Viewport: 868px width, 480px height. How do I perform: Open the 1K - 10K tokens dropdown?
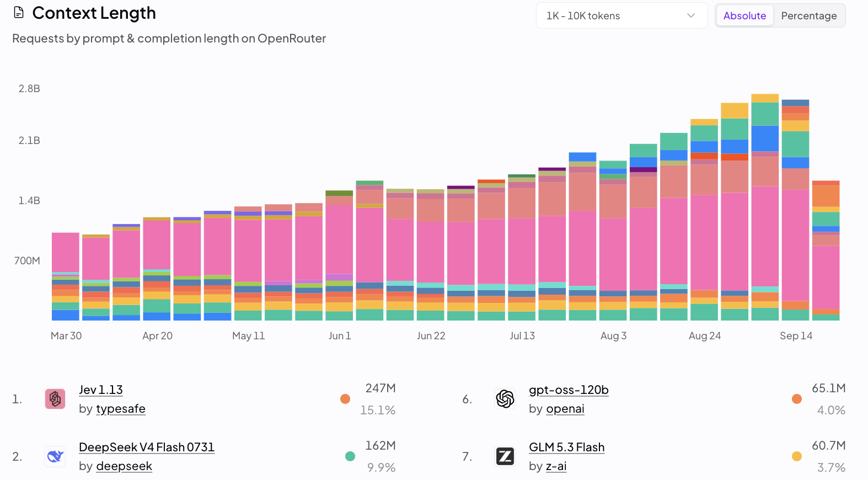621,15
